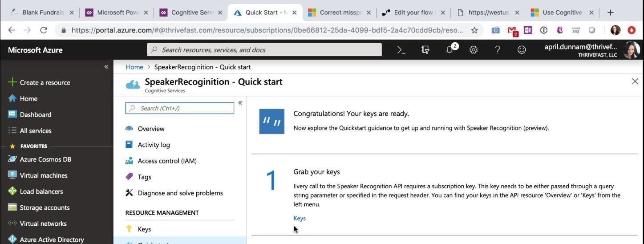Close the Quick start blade
The width and height of the screenshot is (644, 244).
click(635, 81)
